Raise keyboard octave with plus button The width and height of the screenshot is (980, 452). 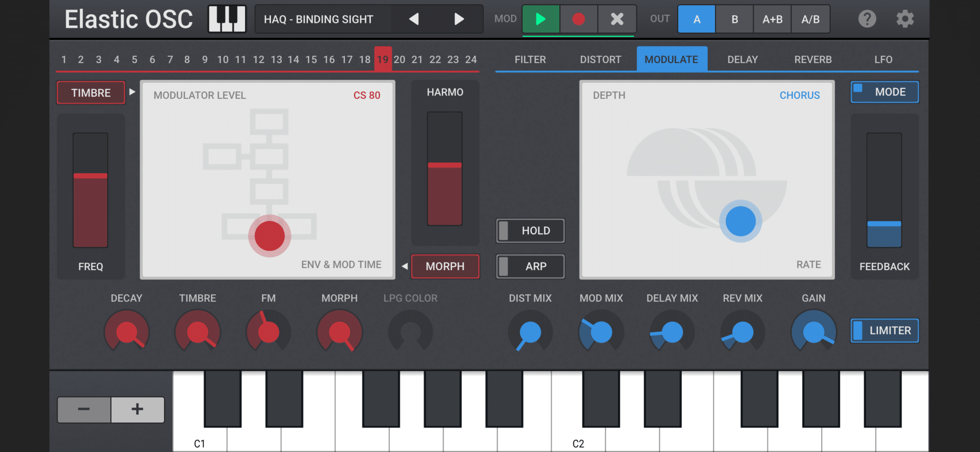pyautogui.click(x=137, y=409)
